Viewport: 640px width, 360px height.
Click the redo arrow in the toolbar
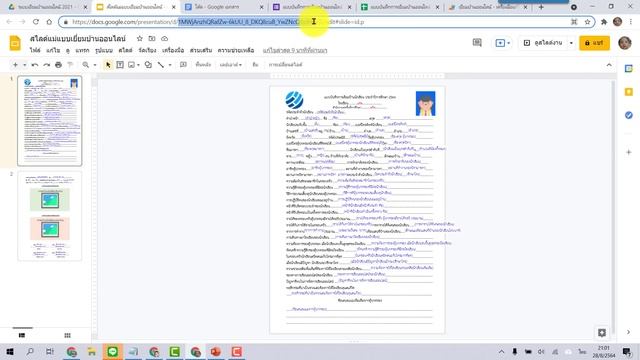click(x=47, y=65)
